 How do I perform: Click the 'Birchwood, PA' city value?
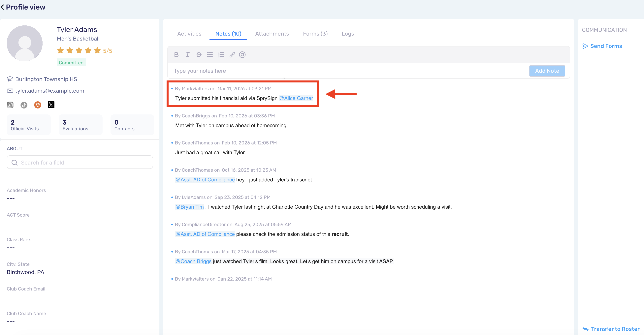[25, 272]
